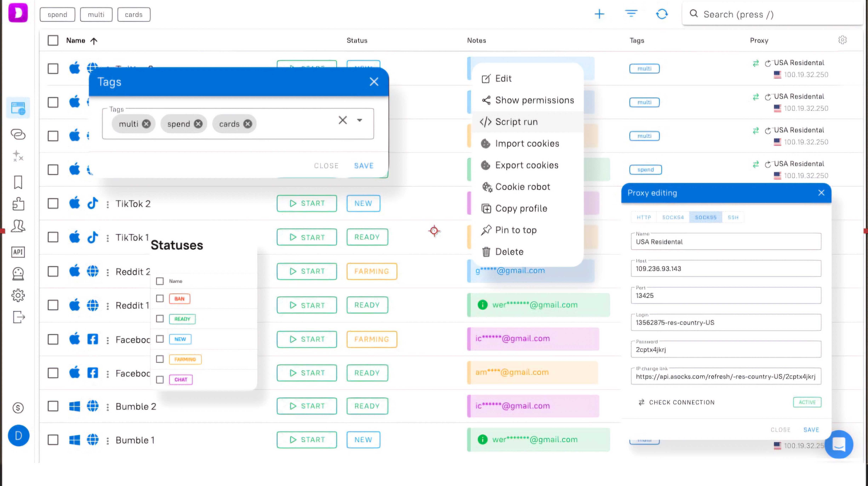This screenshot has width=868, height=486.
Task: Sort by Name column arrow
Action: coord(94,41)
